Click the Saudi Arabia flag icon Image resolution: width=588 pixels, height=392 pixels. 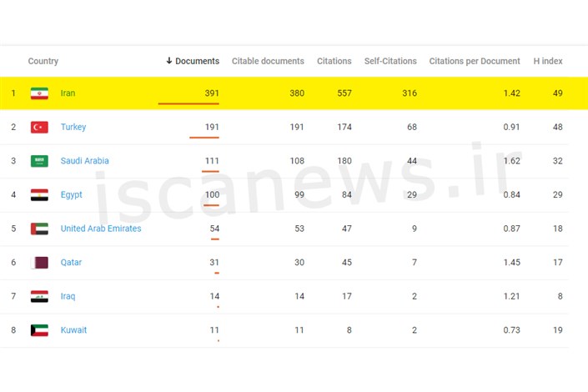(39, 161)
